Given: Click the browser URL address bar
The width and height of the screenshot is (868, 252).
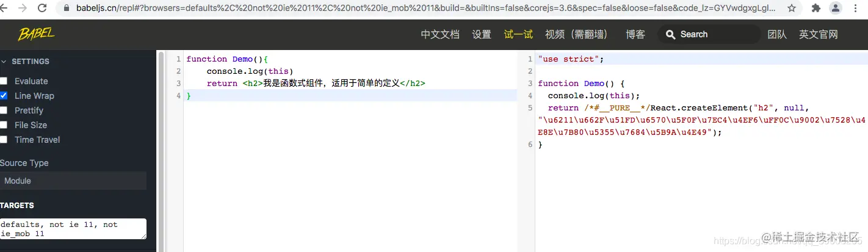Looking at the screenshot, I should point(421,9).
